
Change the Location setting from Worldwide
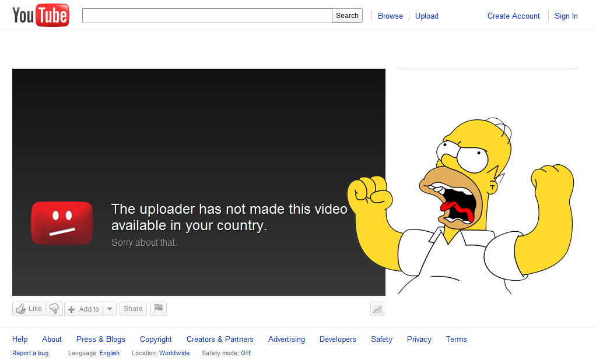174,353
